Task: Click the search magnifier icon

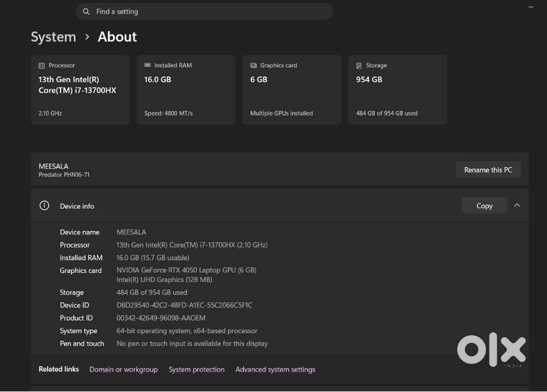Action: point(86,11)
